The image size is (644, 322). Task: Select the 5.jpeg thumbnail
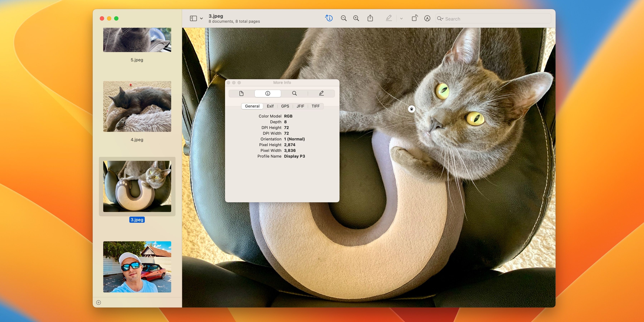(137, 40)
